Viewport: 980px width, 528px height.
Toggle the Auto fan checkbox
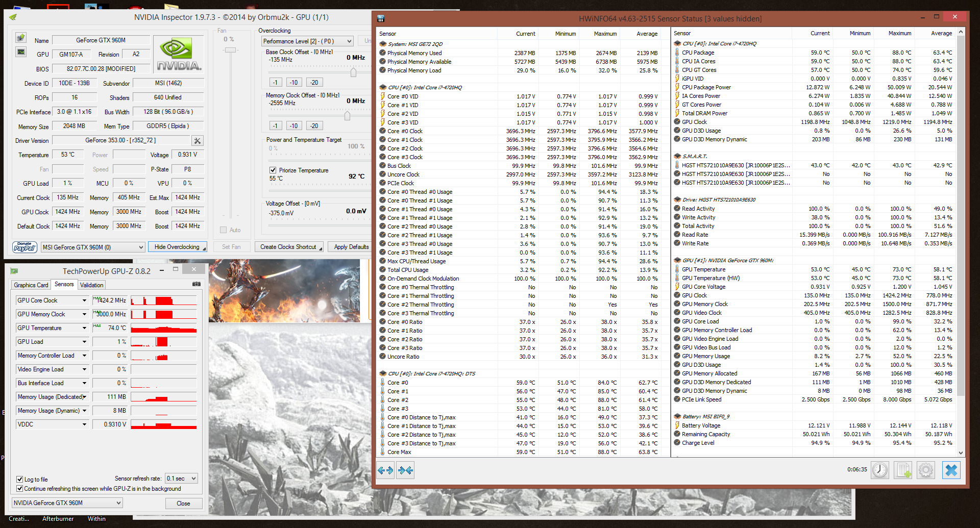223,230
